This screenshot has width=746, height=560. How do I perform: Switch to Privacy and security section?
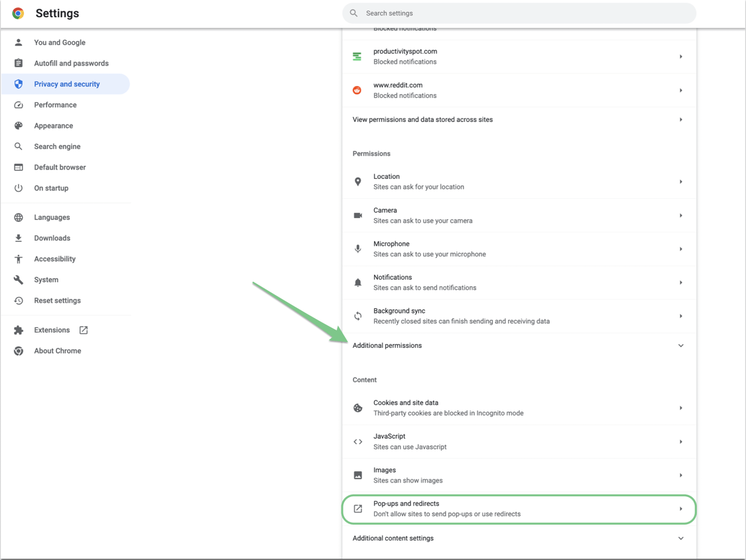point(67,84)
